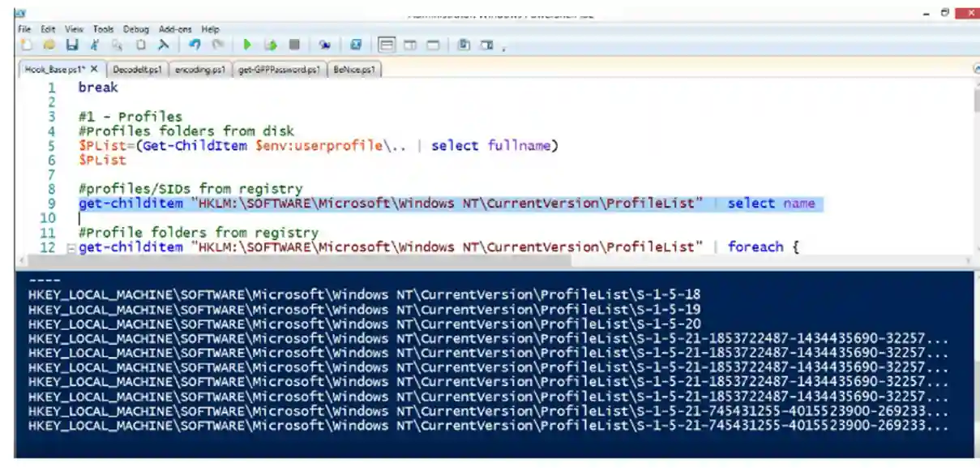
Task: Save the script with floppy disk icon
Action: (72, 45)
